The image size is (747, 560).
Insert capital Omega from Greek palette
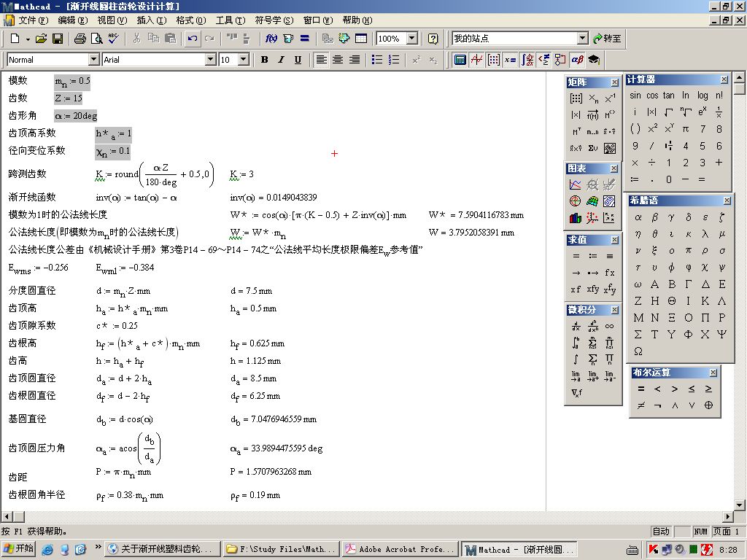(638, 351)
